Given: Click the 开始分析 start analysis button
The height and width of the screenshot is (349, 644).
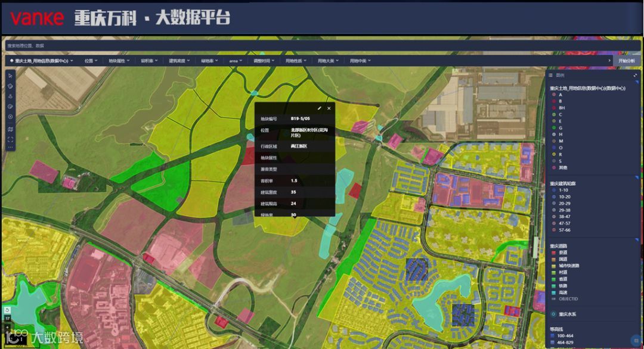Looking at the screenshot, I should coord(627,61).
